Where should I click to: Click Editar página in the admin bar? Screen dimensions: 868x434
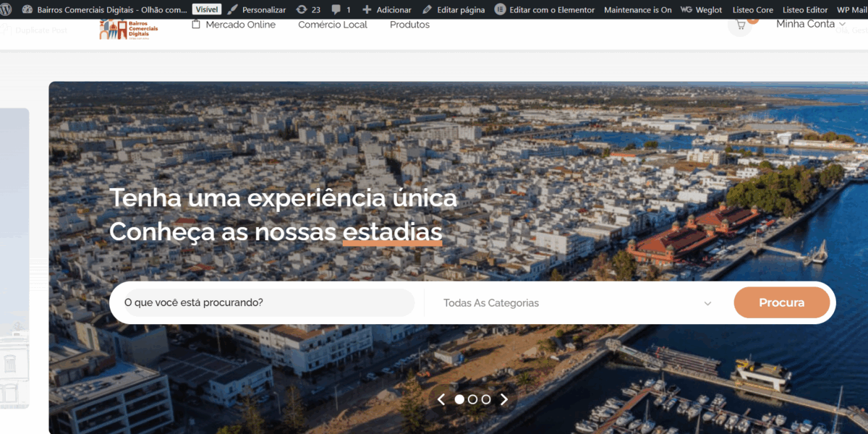[x=454, y=10]
